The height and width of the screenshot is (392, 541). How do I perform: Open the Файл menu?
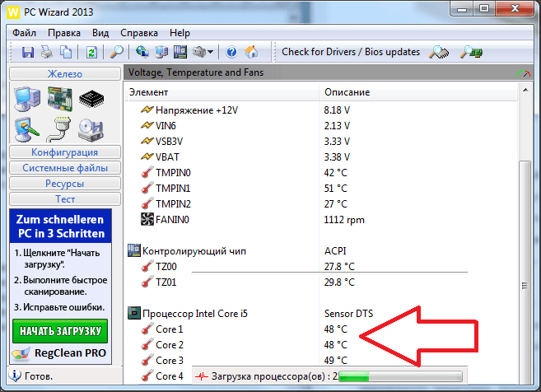tap(24, 33)
